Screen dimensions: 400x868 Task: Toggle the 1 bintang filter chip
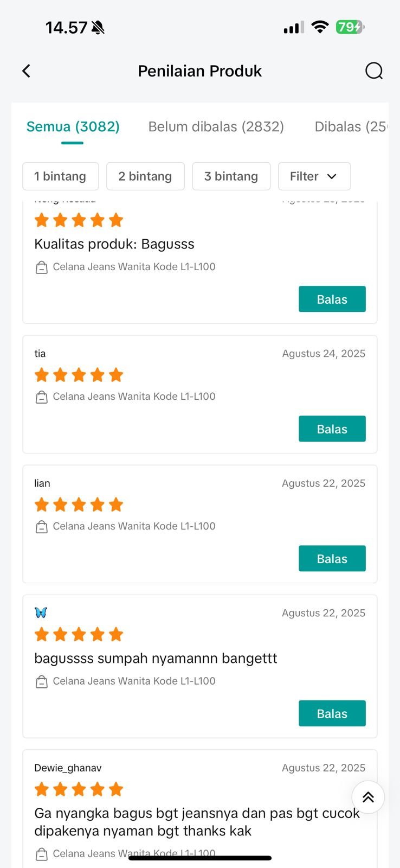tap(60, 176)
